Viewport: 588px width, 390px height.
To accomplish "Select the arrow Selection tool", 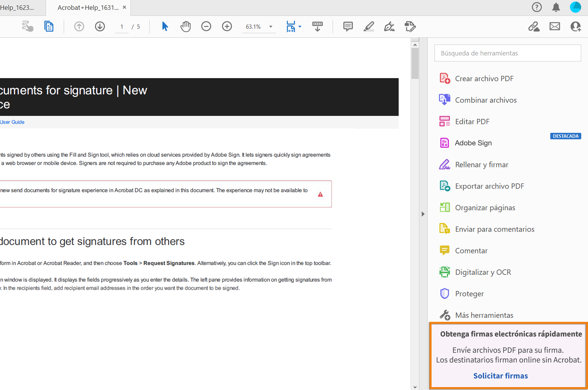I will (x=165, y=26).
